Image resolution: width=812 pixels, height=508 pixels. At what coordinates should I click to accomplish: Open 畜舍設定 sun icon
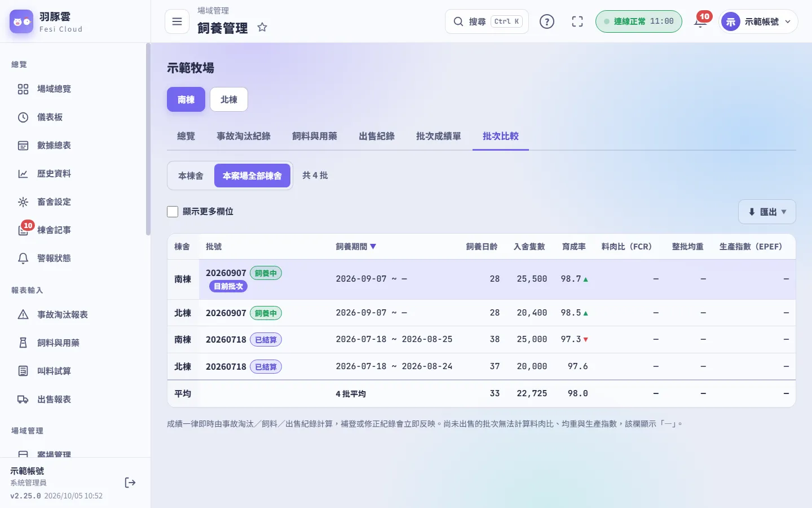(23, 202)
